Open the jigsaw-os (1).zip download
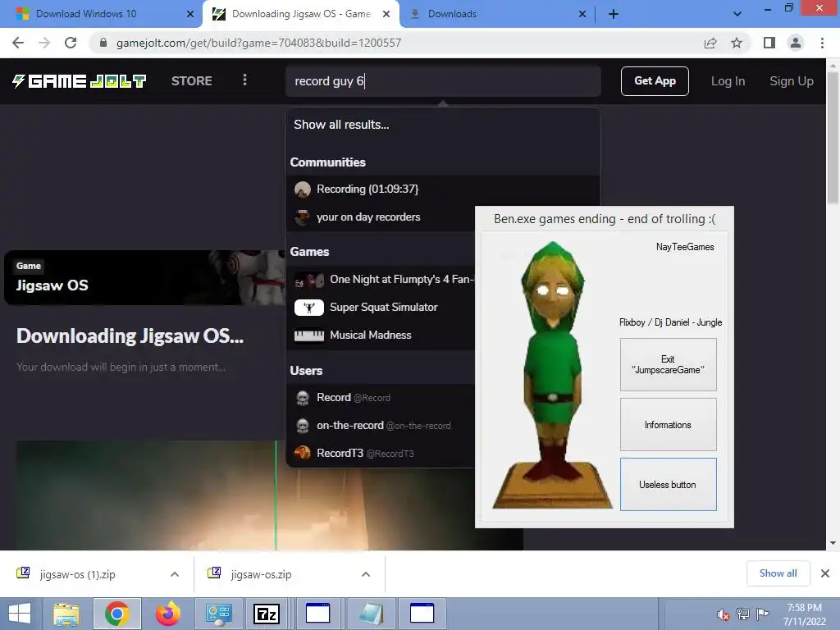 (78, 574)
